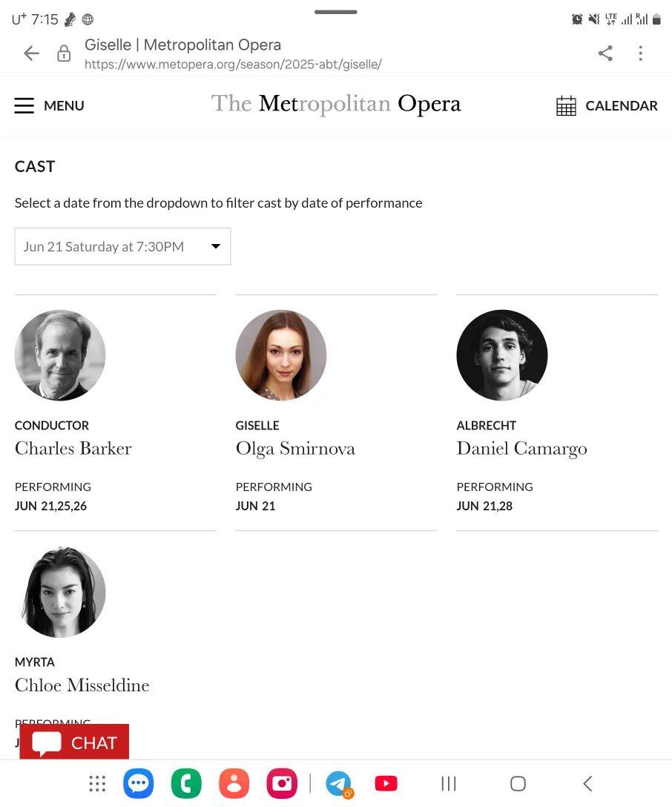Open the browser three-dot overflow menu
The image size is (672, 807).
pos(641,53)
